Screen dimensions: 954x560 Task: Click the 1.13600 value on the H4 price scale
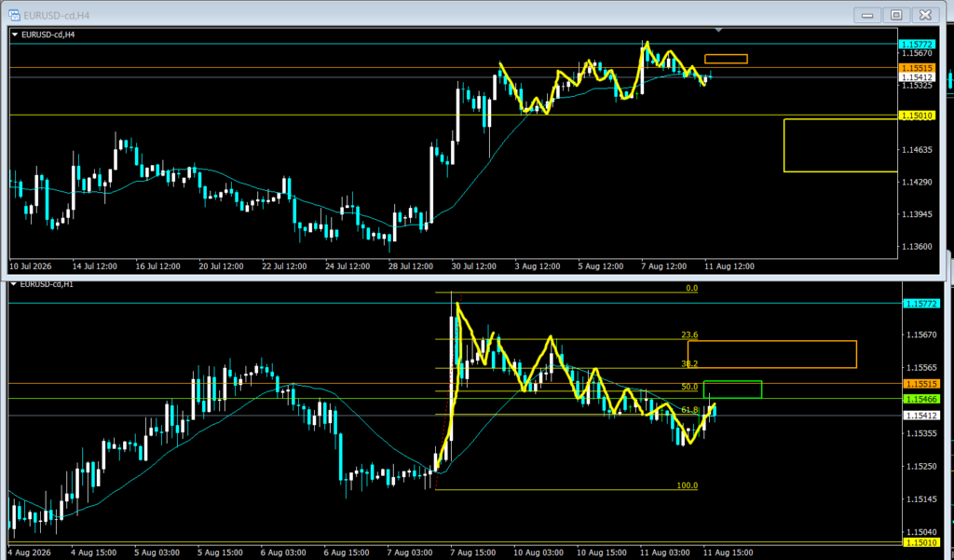click(x=917, y=247)
